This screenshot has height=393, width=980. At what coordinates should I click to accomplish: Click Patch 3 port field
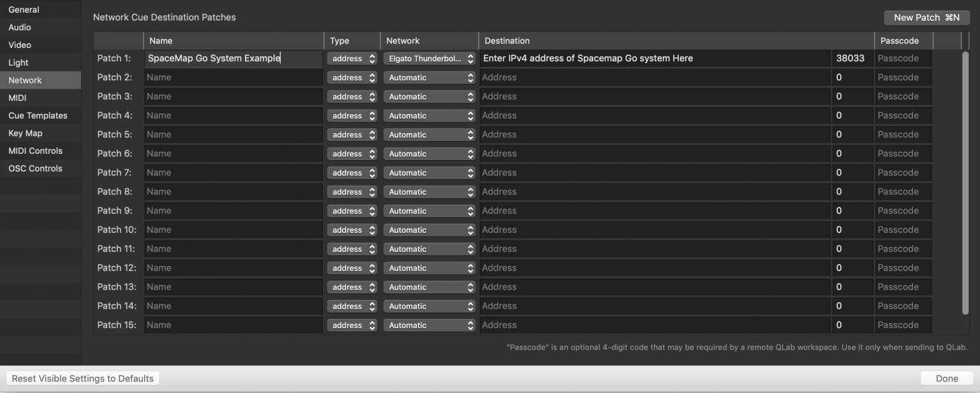(x=852, y=96)
